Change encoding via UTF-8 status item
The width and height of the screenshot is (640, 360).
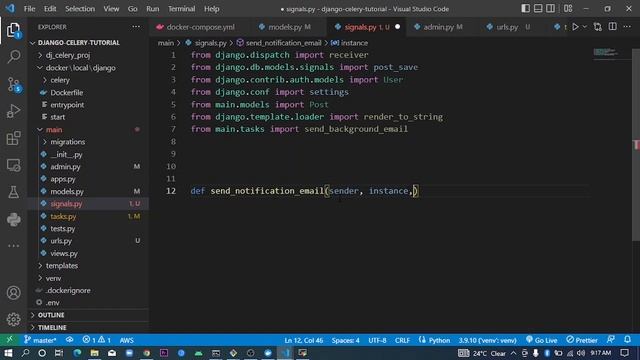[377, 340]
